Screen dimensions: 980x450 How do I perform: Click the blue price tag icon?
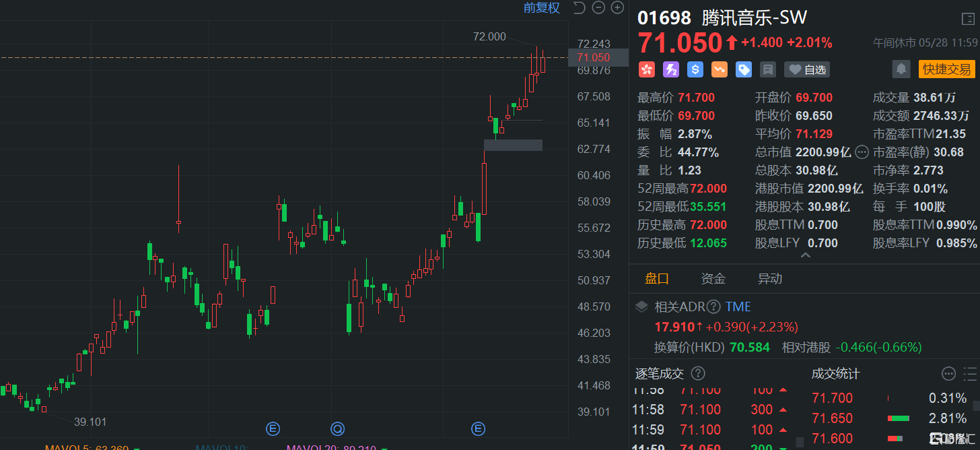744,69
